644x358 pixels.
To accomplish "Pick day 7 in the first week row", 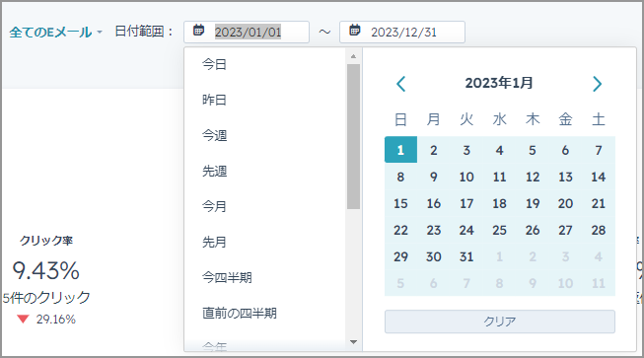I will click(x=599, y=150).
